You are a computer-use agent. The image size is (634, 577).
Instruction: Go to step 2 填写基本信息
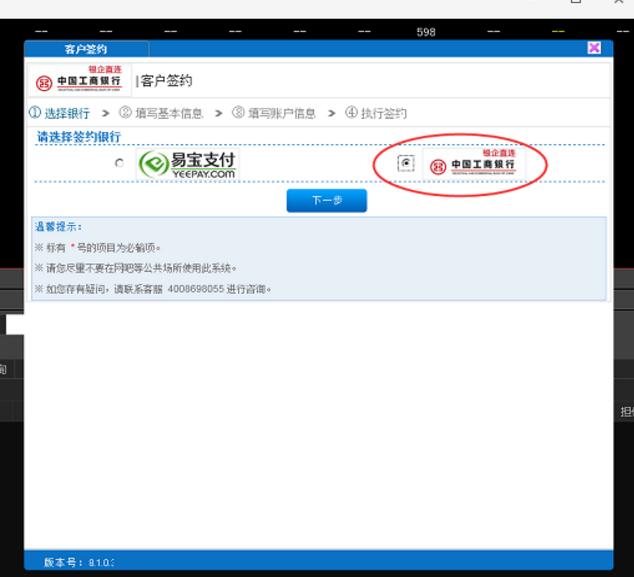[x=161, y=113]
